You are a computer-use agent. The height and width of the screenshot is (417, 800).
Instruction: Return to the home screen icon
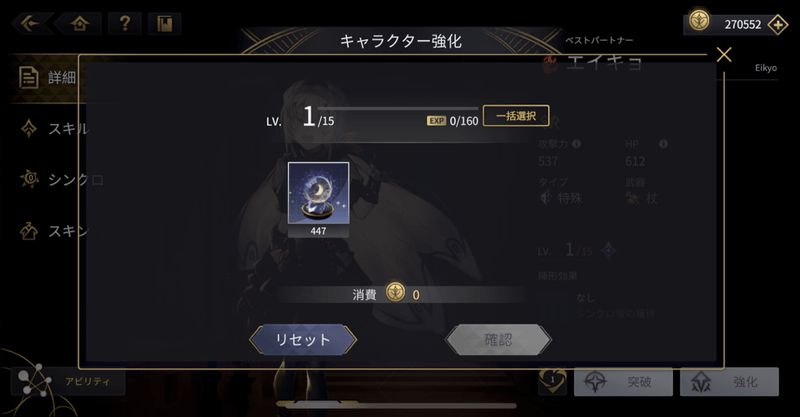(x=79, y=23)
